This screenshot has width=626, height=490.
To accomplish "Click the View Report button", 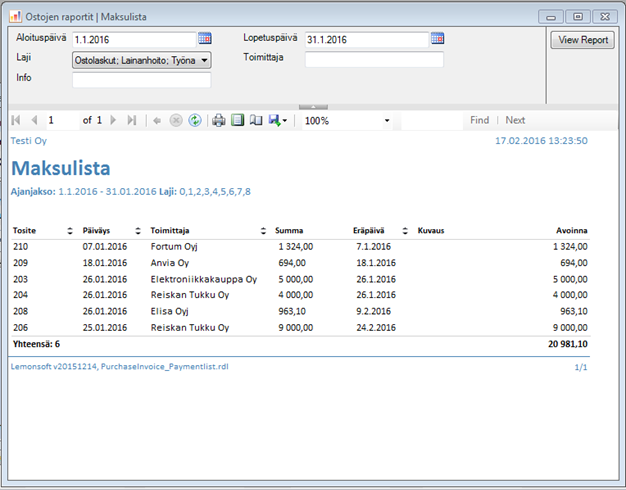I will click(582, 40).
